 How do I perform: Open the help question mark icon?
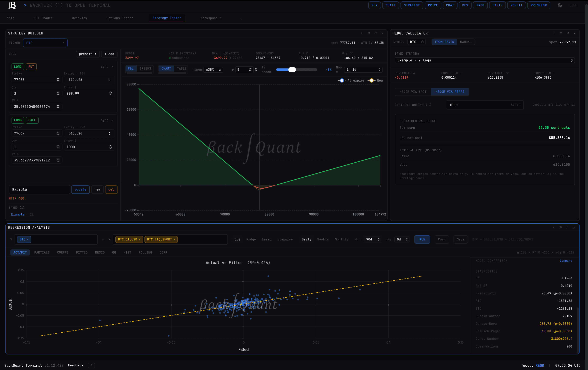tap(91, 365)
